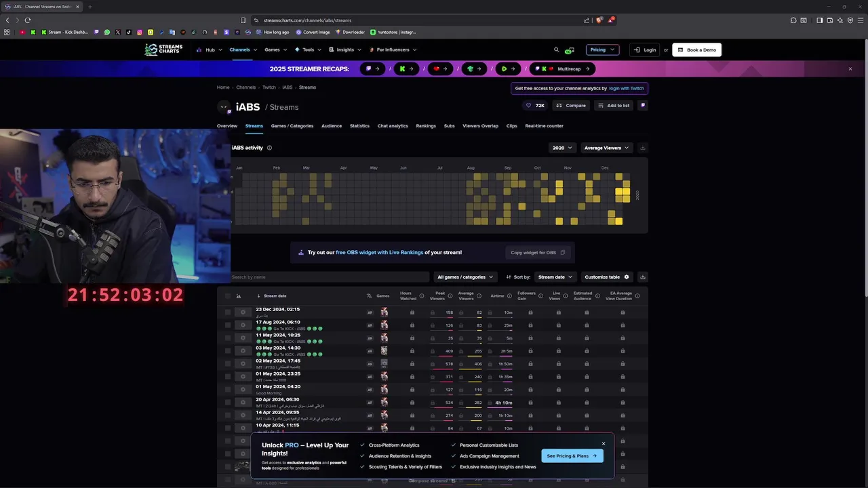Click the Compare button
The image size is (868, 488).
[570, 105]
